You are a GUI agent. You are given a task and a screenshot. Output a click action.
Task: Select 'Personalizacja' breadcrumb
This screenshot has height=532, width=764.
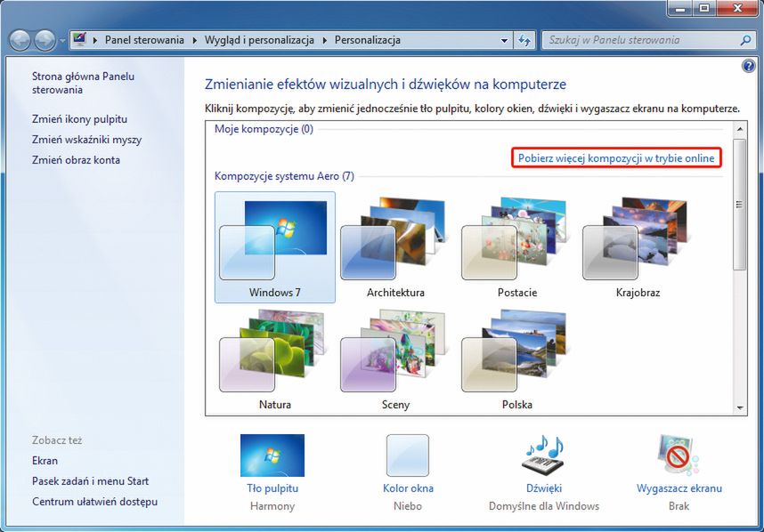point(368,40)
